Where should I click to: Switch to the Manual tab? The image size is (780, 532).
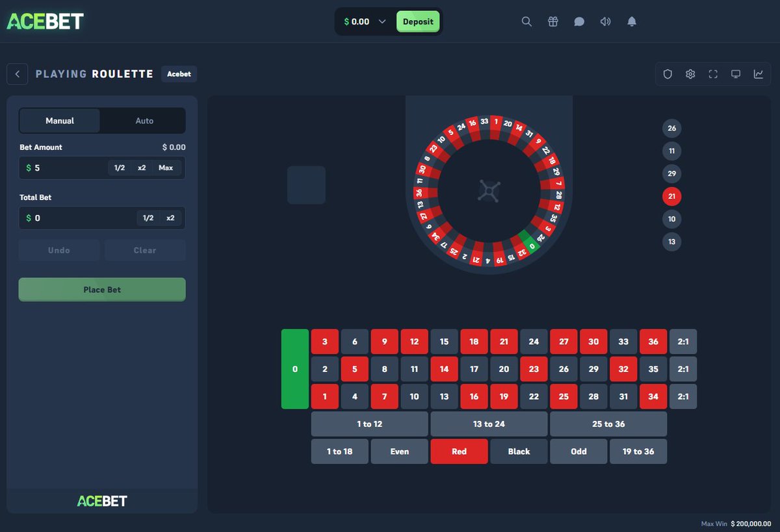point(60,121)
